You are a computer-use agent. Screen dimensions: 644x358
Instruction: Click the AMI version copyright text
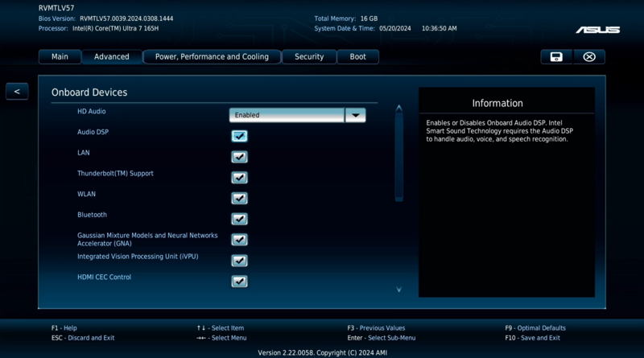[323, 352]
